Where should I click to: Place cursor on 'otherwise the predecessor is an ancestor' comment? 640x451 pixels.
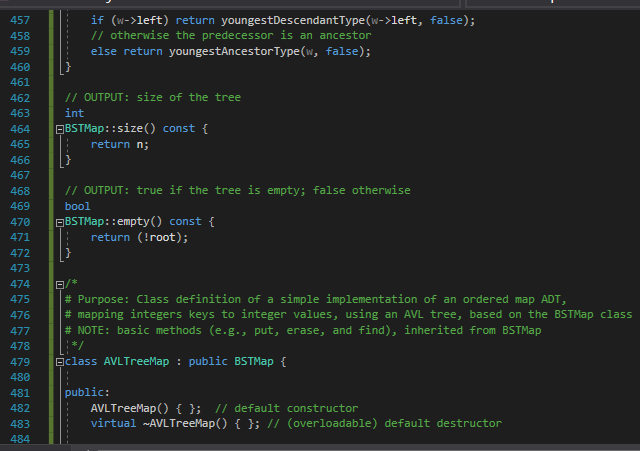231,36
